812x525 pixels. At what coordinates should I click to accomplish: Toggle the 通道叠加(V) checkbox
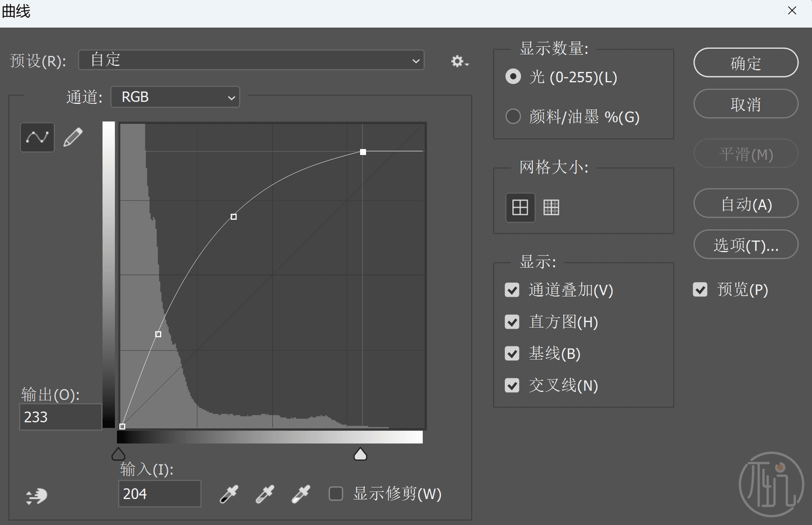tap(512, 290)
